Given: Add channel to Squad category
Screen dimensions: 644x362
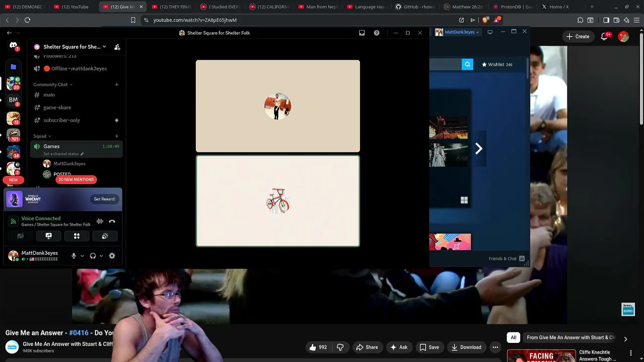Looking at the screenshot, I should click(x=117, y=136).
